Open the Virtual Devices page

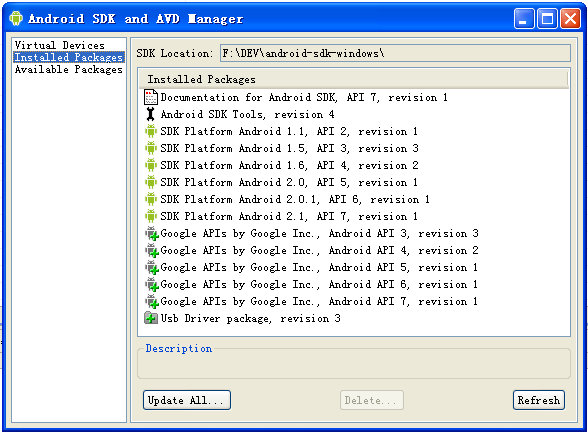coord(60,45)
